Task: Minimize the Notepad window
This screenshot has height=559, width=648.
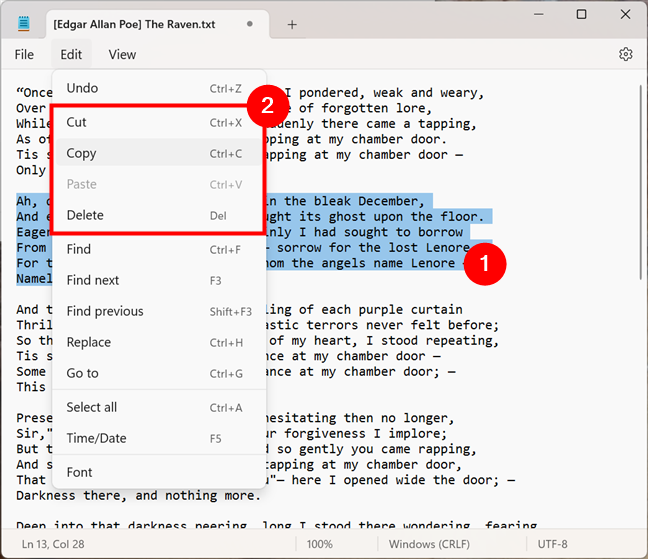Action: [x=538, y=14]
